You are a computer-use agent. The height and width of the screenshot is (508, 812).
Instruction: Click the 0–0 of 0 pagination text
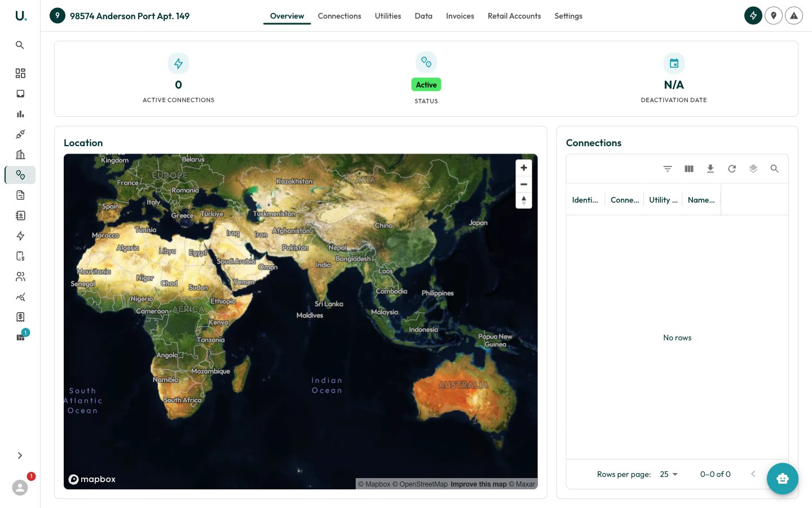(x=716, y=474)
